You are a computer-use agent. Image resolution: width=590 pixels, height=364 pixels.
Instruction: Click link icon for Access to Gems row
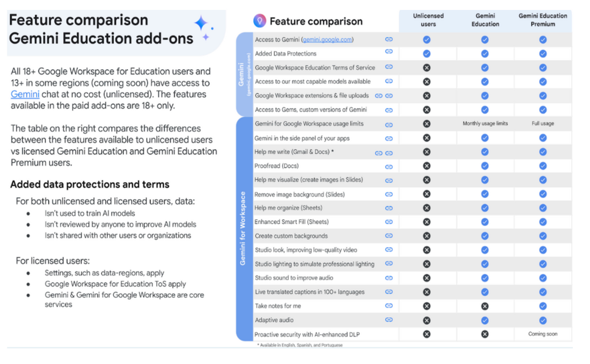(389, 110)
